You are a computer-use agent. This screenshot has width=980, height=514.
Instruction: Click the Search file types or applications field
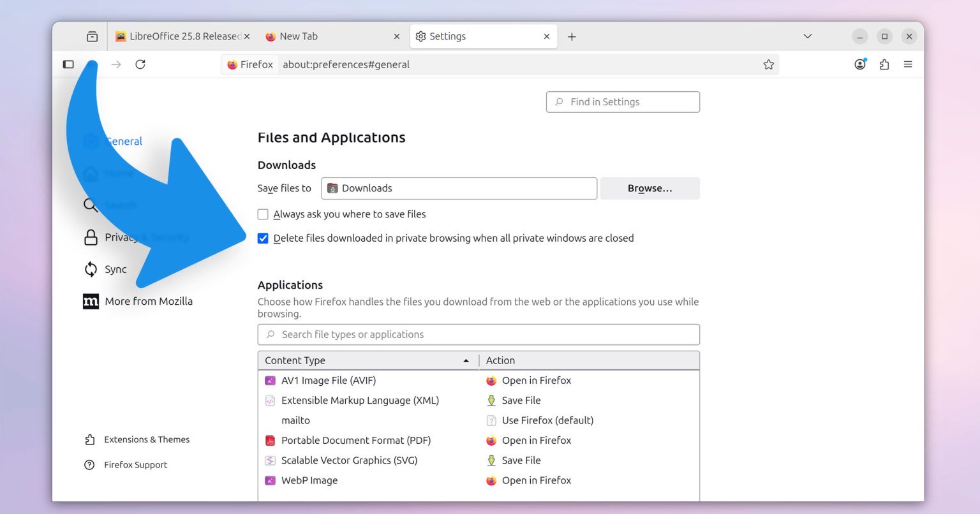479,334
